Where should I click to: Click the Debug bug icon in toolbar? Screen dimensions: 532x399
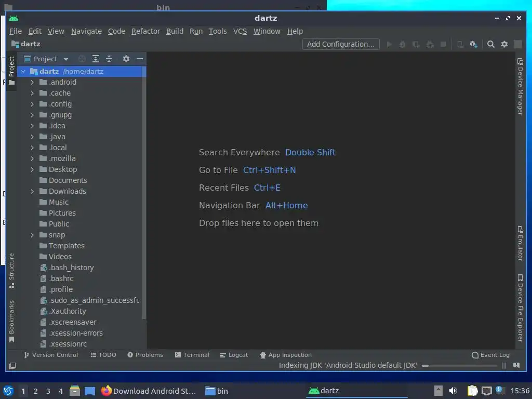pos(403,44)
